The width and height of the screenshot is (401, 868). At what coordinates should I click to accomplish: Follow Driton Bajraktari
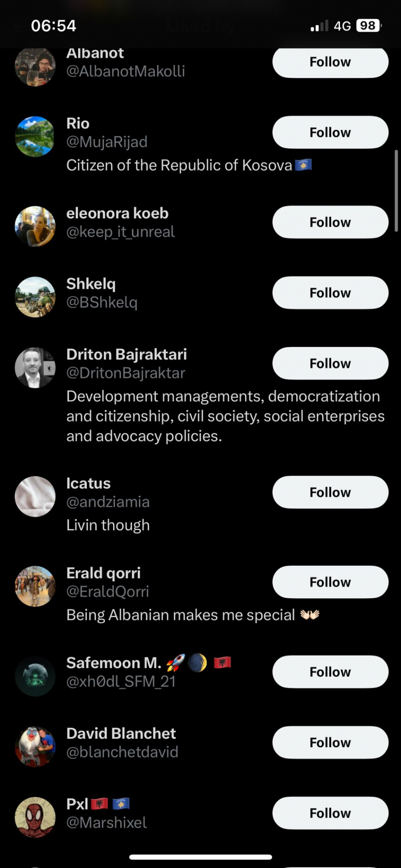pos(330,363)
